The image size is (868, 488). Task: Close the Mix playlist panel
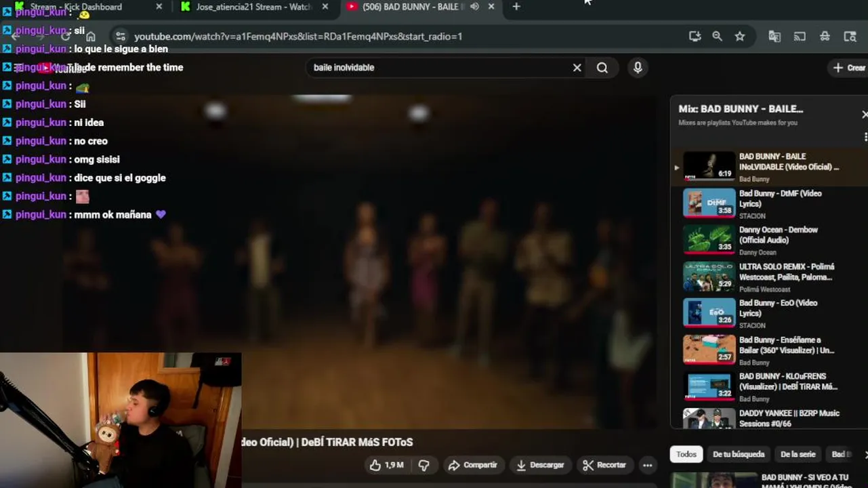click(864, 115)
